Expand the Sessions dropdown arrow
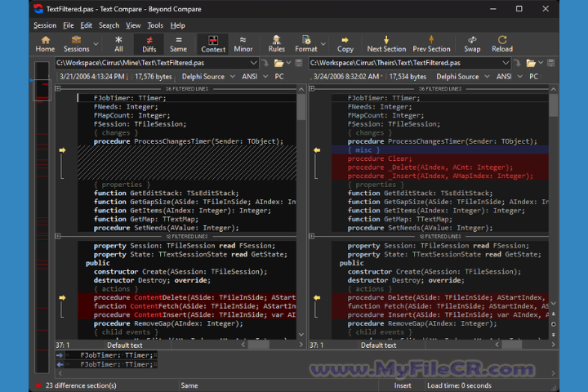The width and height of the screenshot is (588, 392). pyautogui.click(x=96, y=44)
